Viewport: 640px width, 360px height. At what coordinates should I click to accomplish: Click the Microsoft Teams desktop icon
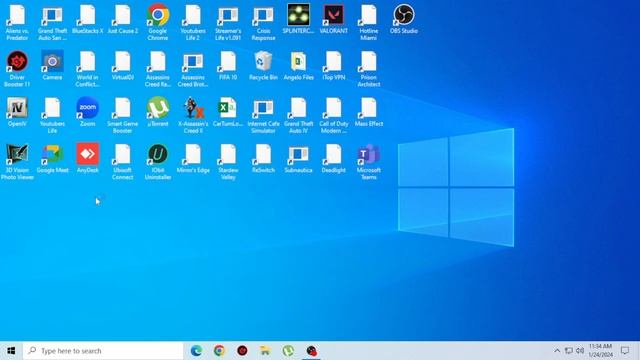click(369, 162)
